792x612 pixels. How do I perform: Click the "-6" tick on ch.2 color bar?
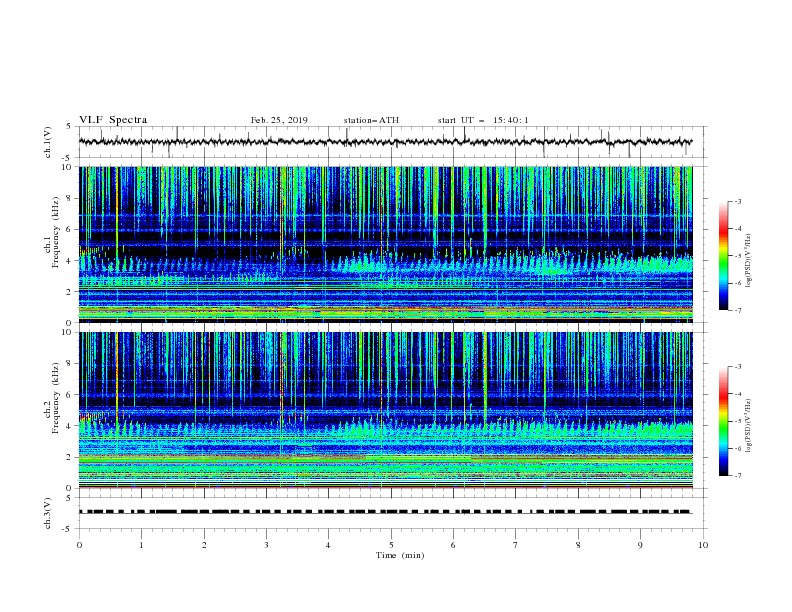click(737, 448)
